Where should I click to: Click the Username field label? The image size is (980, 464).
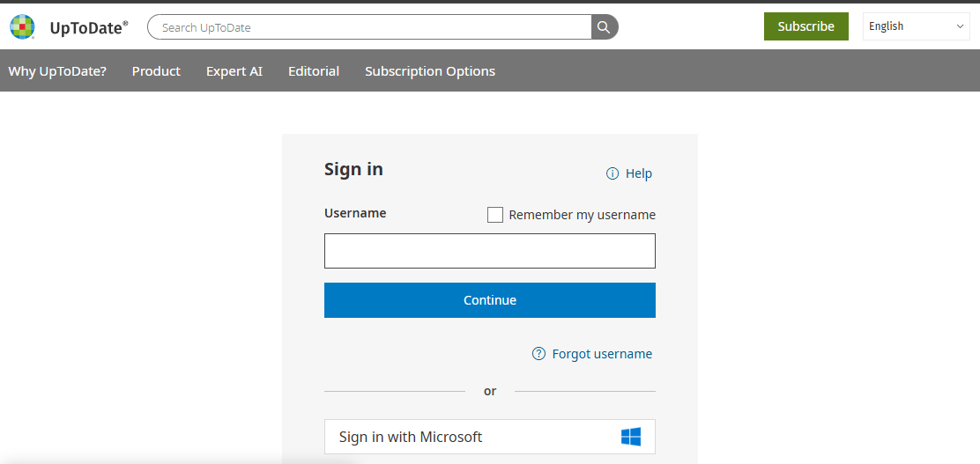click(x=355, y=213)
